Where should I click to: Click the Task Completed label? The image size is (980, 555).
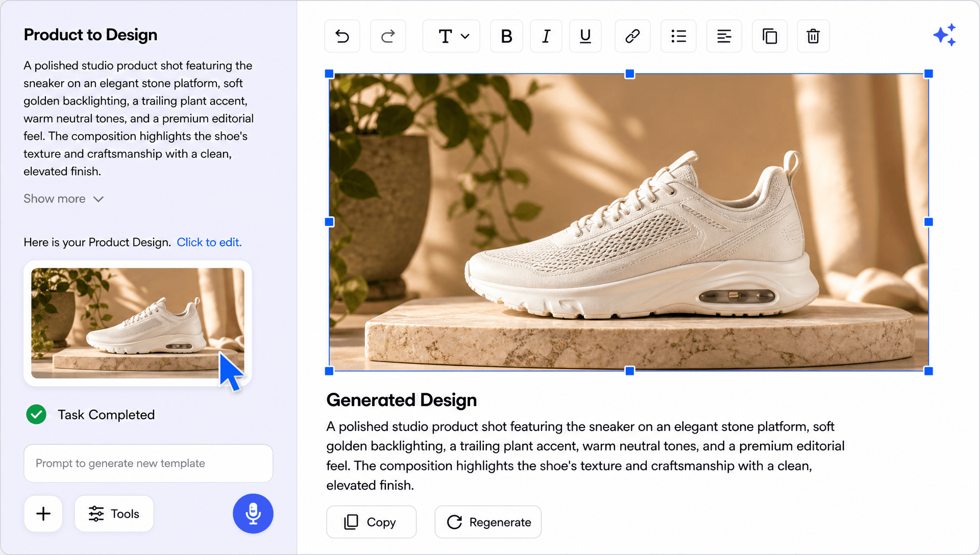[x=106, y=415]
